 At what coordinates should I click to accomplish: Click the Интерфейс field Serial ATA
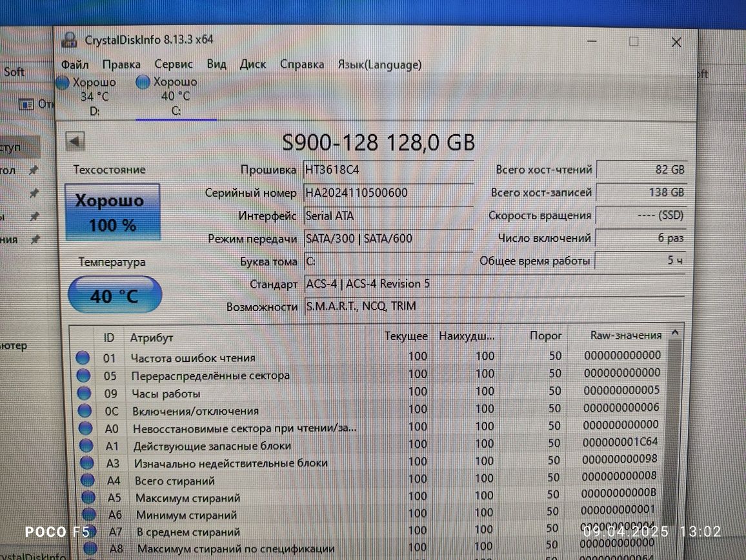coord(388,215)
